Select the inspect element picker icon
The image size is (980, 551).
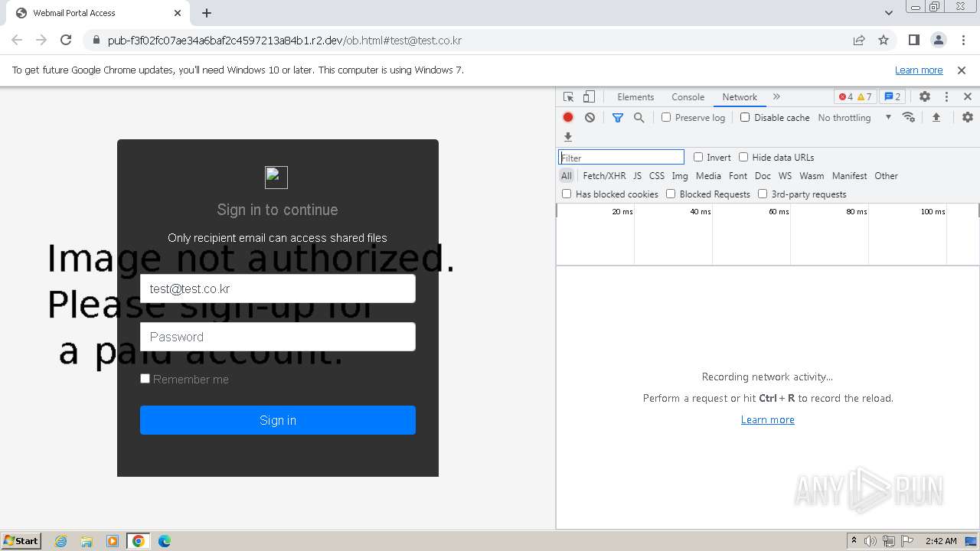pyautogui.click(x=568, y=97)
